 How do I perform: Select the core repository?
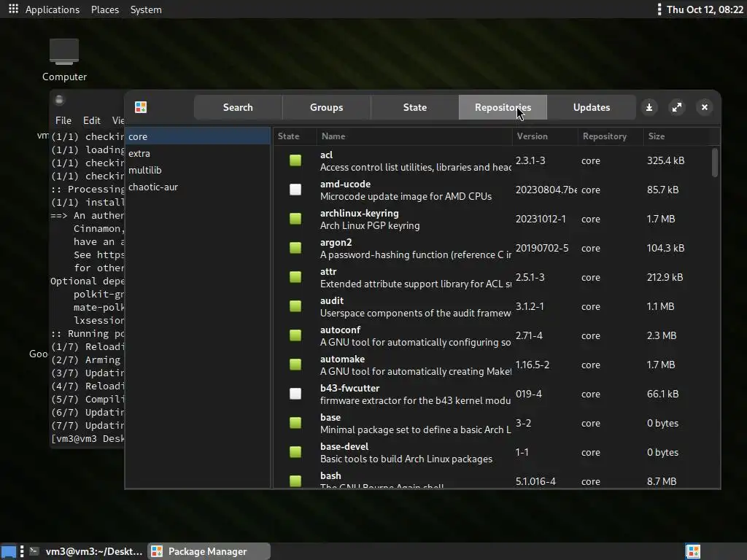[x=197, y=136]
